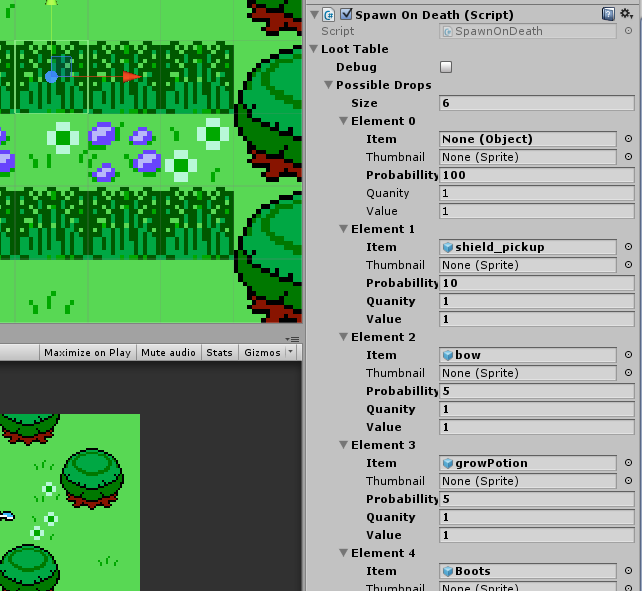Click Element 0 Value field
This screenshot has height=591, width=642.
pyautogui.click(x=537, y=211)
